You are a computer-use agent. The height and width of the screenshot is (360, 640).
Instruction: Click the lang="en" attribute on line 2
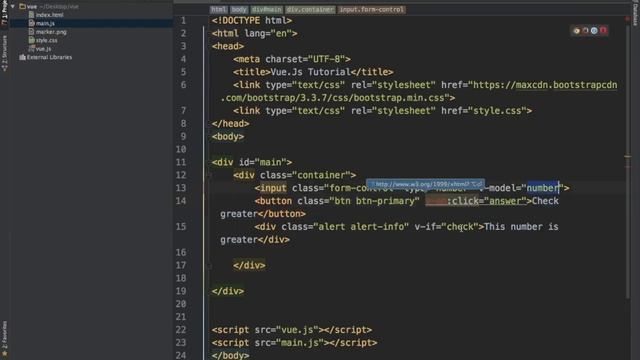(268, 33)
